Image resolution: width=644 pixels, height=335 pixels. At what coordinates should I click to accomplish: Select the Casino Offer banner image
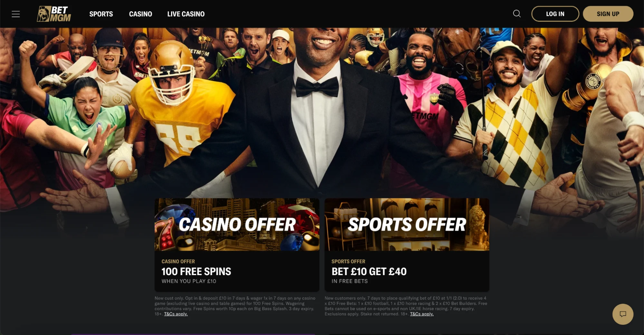[237, 225]
